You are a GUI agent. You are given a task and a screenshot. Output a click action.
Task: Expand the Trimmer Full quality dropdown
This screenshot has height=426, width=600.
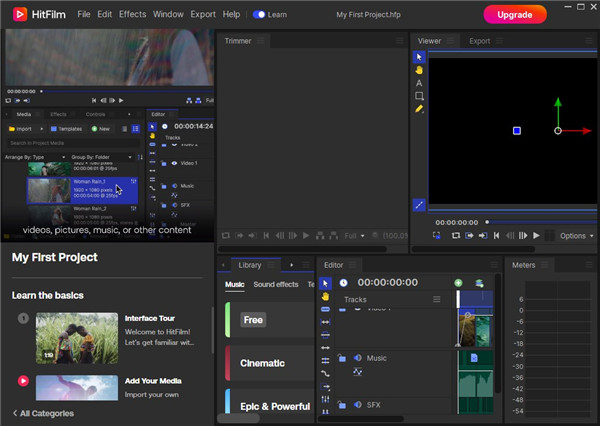pyautogui.click(x=354, y=236)
